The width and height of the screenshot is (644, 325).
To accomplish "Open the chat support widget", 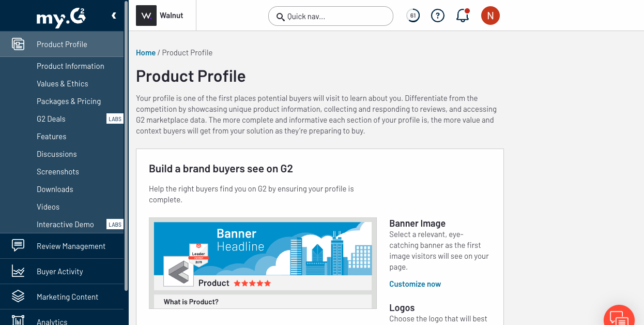I will coord(619,317).
